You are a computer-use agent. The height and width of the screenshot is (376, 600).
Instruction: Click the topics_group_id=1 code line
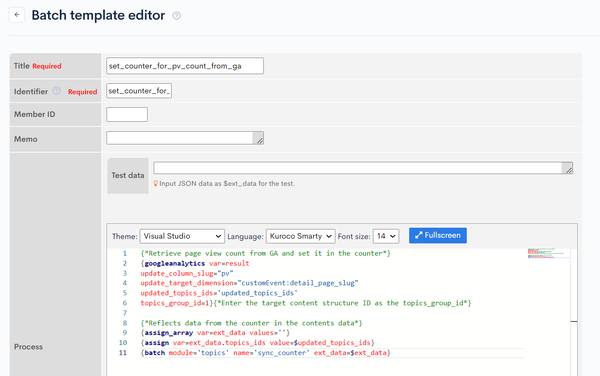(306, 303)
